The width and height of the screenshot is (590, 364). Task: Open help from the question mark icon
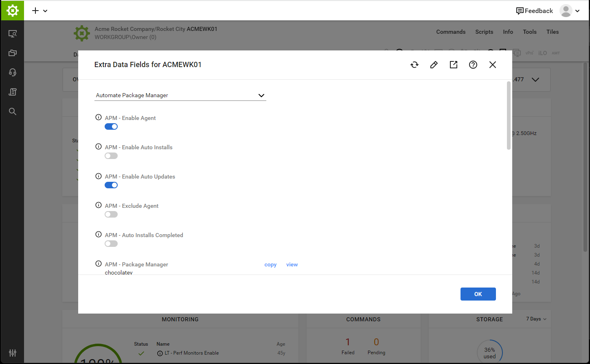pos(473,64)
